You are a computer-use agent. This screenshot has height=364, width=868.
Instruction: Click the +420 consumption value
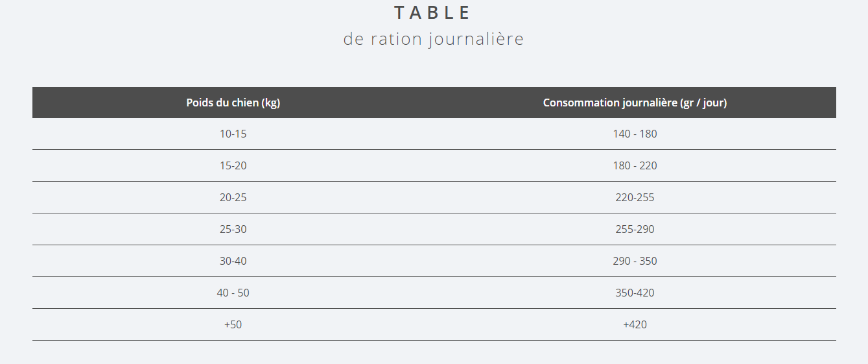tap(635, 324)
